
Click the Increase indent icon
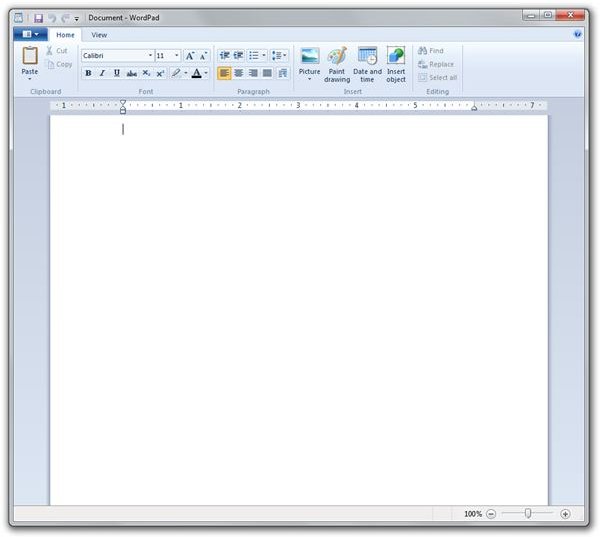point(238,55)
